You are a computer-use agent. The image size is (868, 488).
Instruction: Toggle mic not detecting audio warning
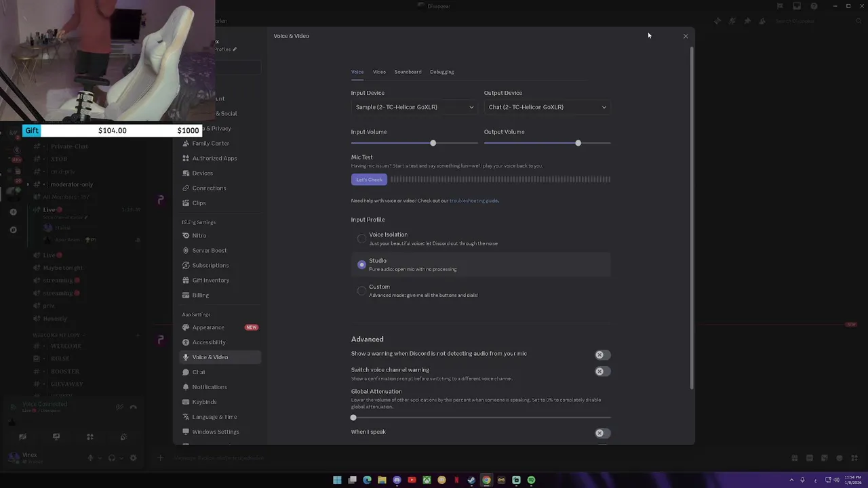coord(601,354)
